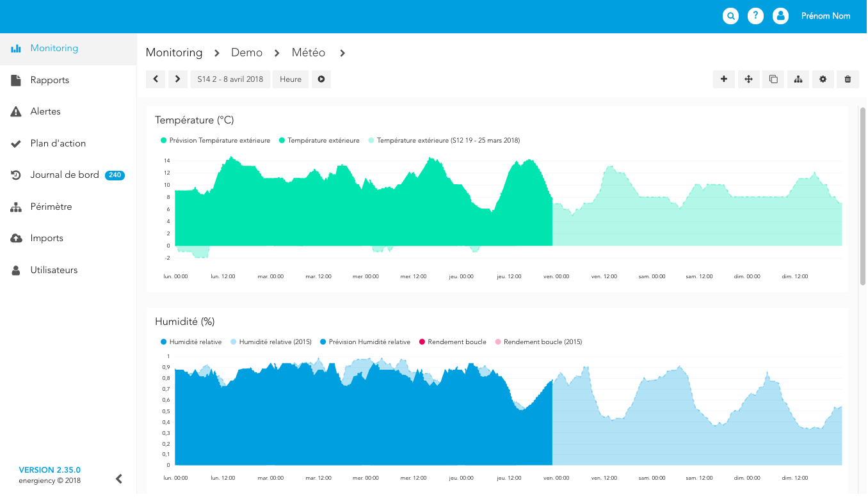This screenshot has height=497, width=868.
Task: Toggle Rendement boucle (2015) legend series
Action: pyautogui.click(x=539, y=342)
